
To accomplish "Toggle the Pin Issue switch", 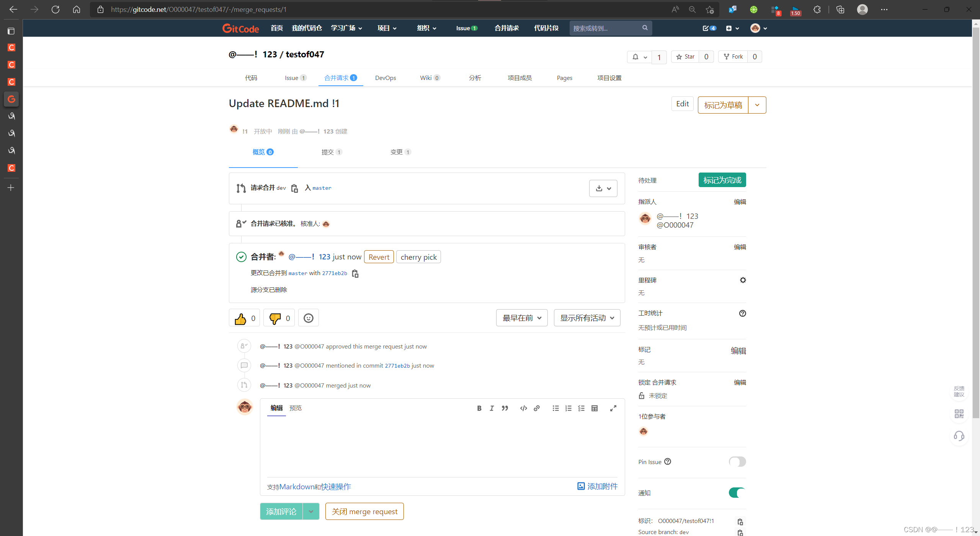I will pos(737,462).
